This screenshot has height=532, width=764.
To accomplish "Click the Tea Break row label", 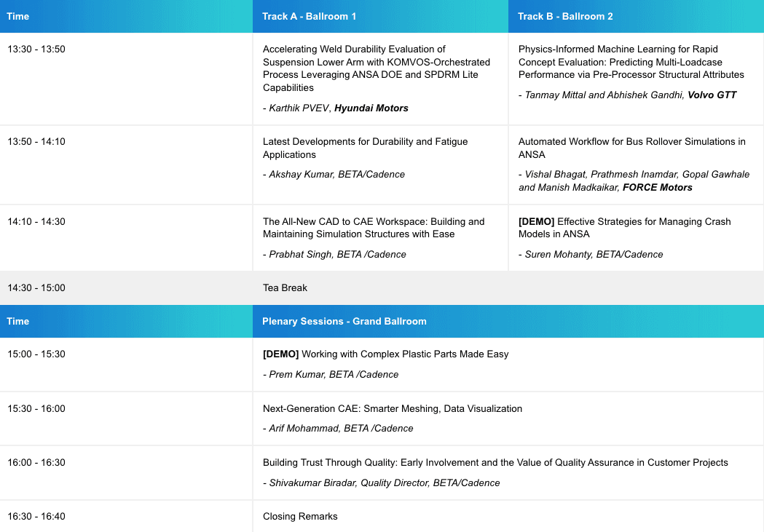I will pos(285,287).
